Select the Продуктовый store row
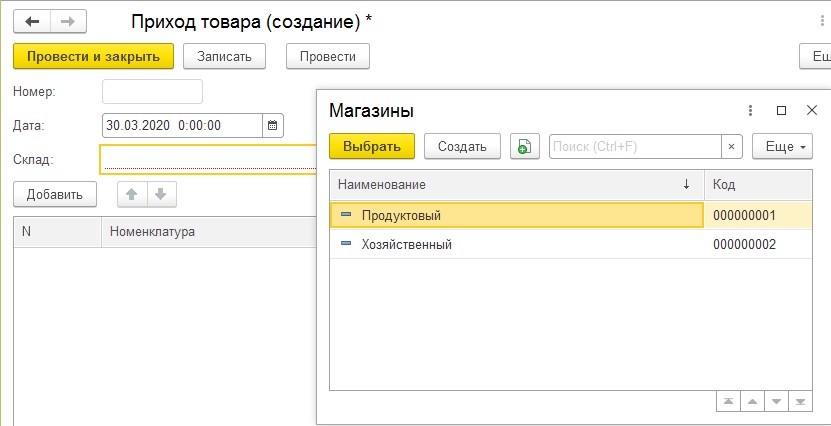 pos(515,215)
